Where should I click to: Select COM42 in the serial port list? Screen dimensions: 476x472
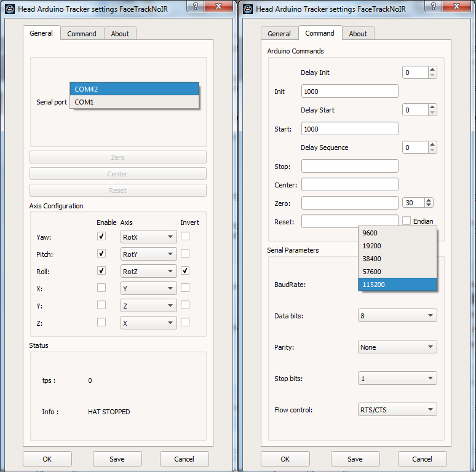click(x=134, y=89)
